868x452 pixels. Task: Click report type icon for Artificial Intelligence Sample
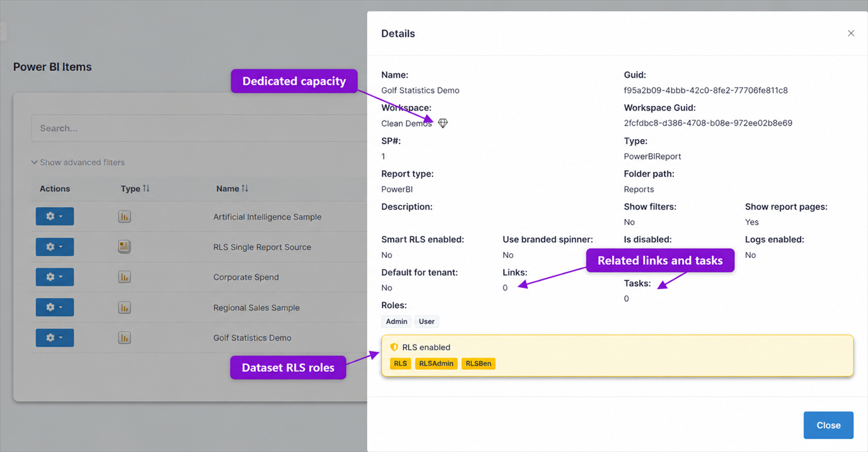coord(125,217)
